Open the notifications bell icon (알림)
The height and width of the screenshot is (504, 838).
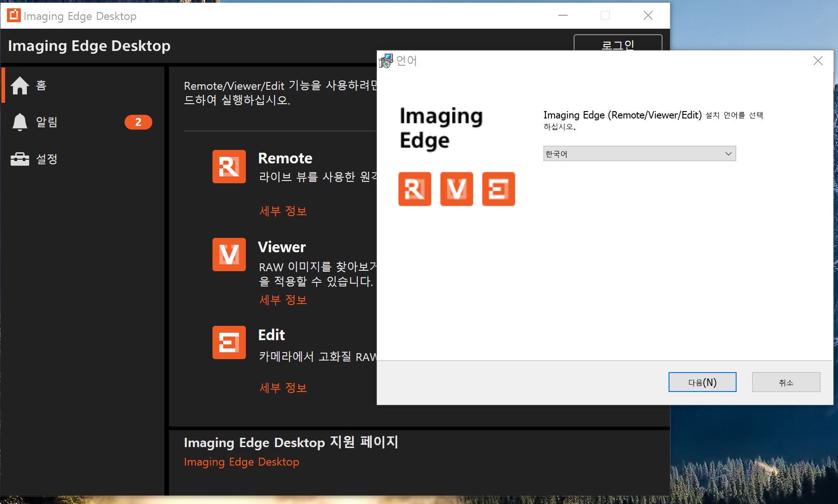[19, 122]
